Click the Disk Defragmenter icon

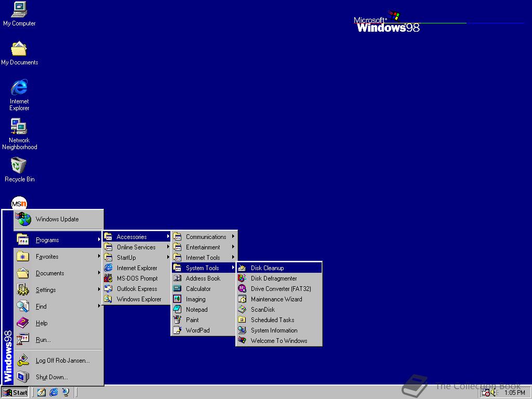pos(242,278)
